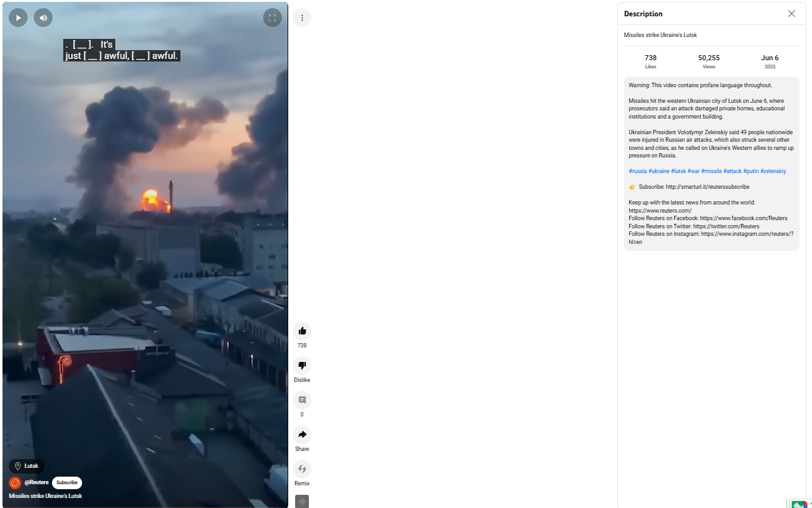Select the #ukraine hashtag

pos(658,171)
